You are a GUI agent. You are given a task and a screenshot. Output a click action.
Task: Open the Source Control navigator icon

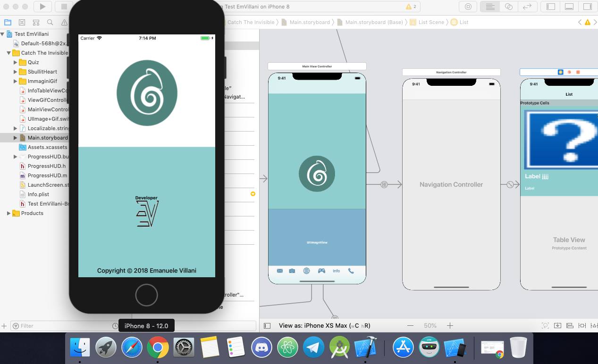pos(22,22)
